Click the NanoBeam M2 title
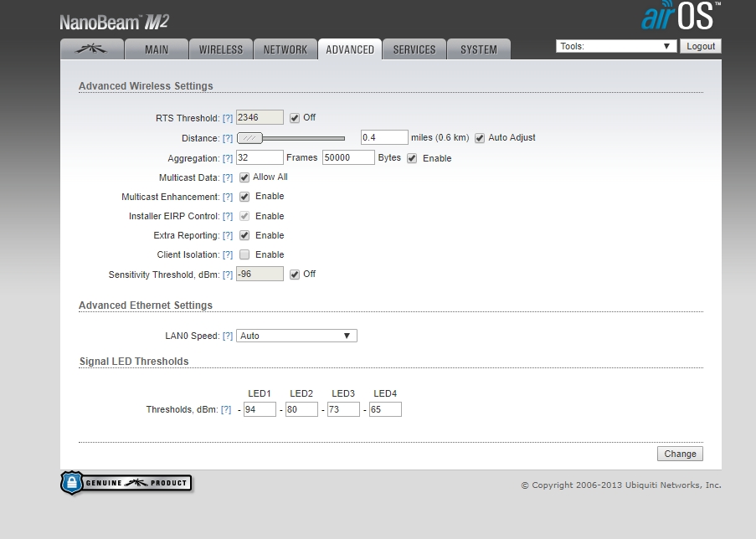The height and width of the screenshot is (539, 756). pos(114,22)
